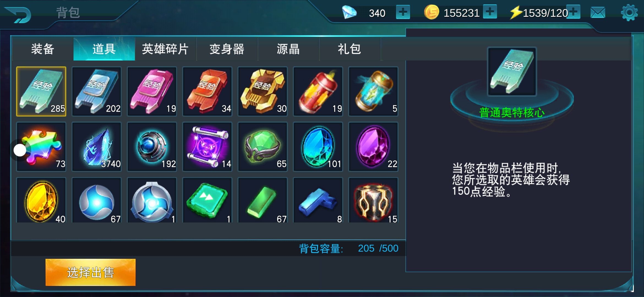The image size is (644, 297).
Task: Open the mail envelope icon
Action: [x=598, y=13]
